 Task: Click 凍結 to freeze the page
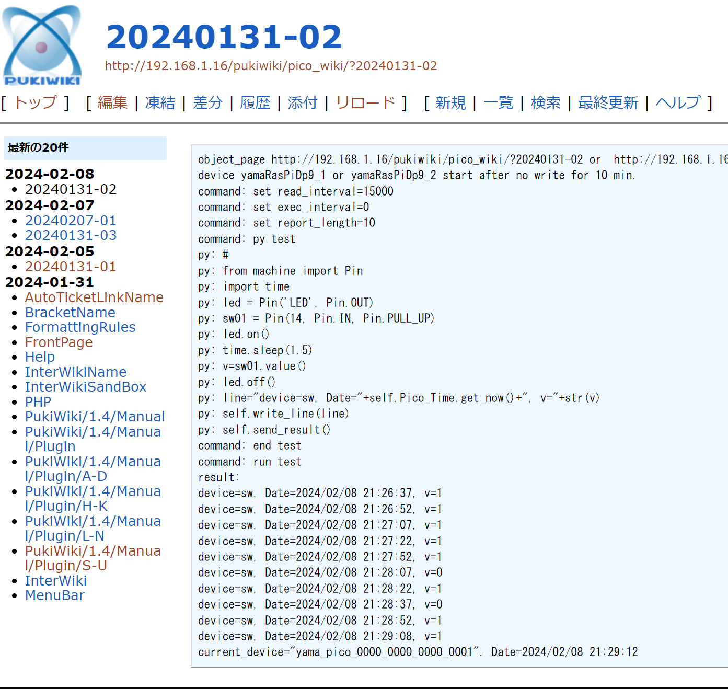coord(159,103)
